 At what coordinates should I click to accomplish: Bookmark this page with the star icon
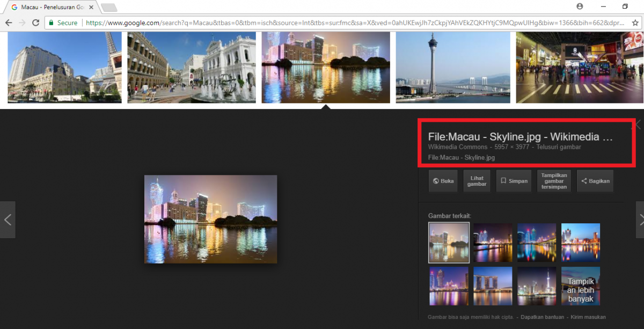point(635,23)
